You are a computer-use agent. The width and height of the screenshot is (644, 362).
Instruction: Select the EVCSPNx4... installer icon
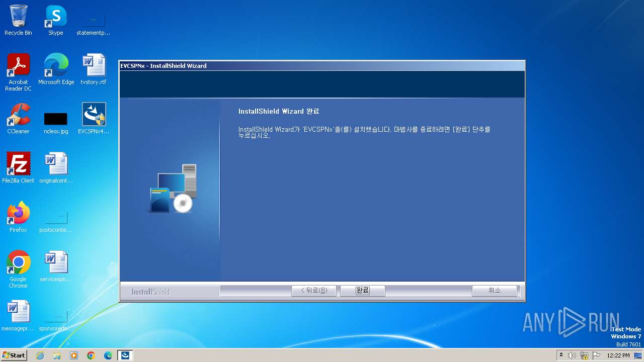tap(94, 119)
